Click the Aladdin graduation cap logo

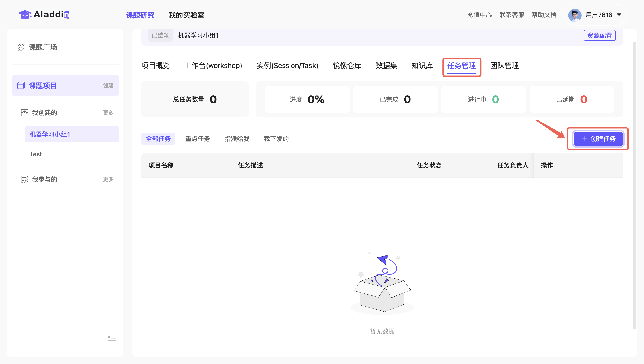25,15
